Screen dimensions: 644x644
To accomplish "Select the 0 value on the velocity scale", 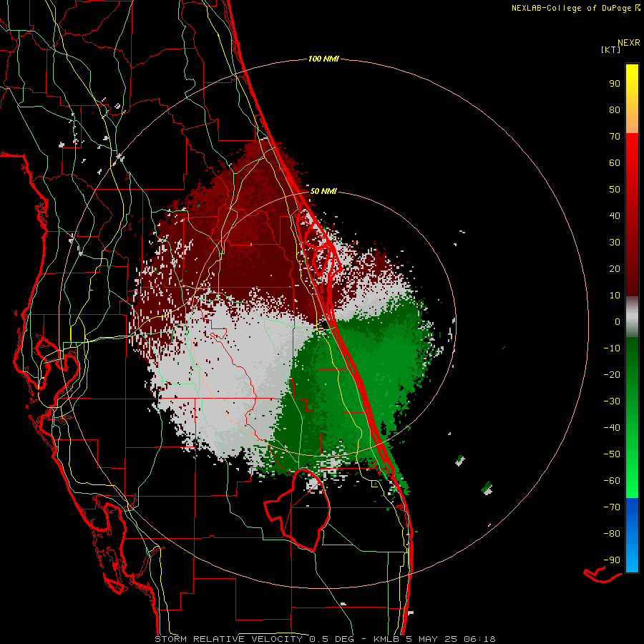I will coord(618,321).
